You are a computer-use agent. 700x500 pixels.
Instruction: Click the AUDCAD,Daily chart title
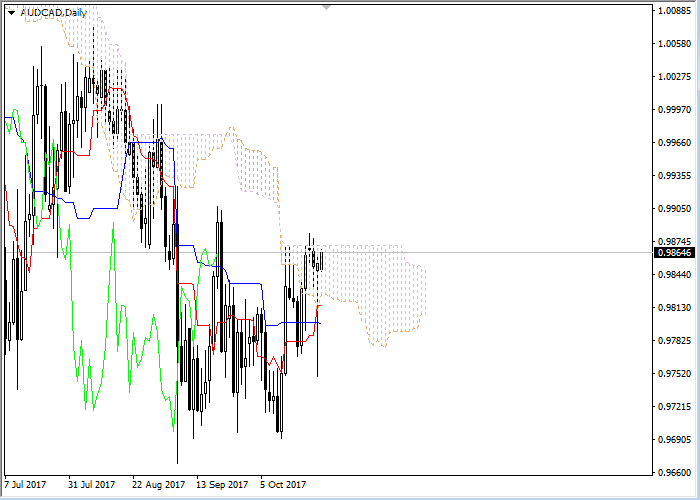tap(54, 12)
